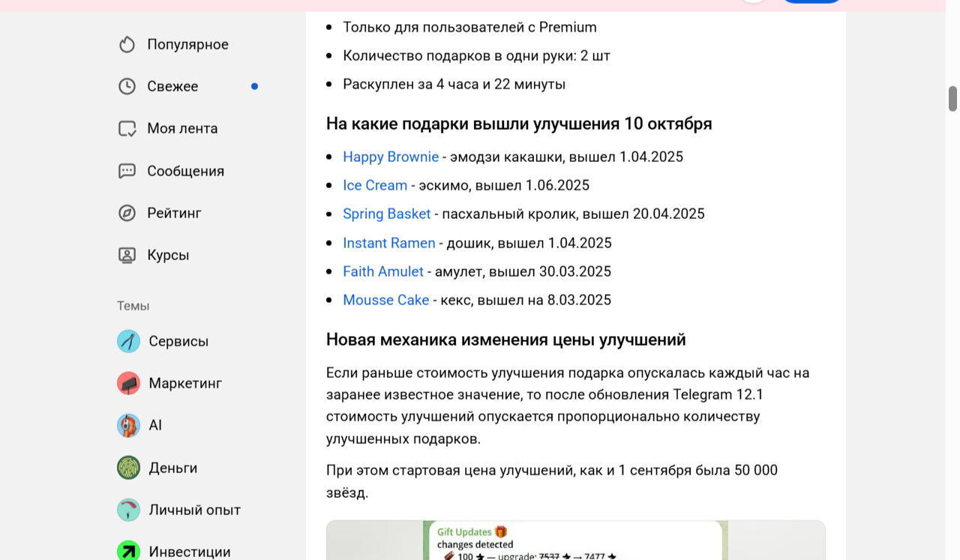960x560 pixels.
Task: Open the Личный опыт topic icon
Action: [128, 510]
